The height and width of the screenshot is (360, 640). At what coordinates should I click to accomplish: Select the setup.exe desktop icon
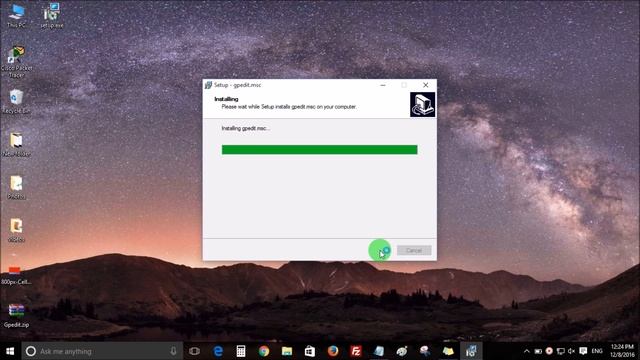click(52, 16)
